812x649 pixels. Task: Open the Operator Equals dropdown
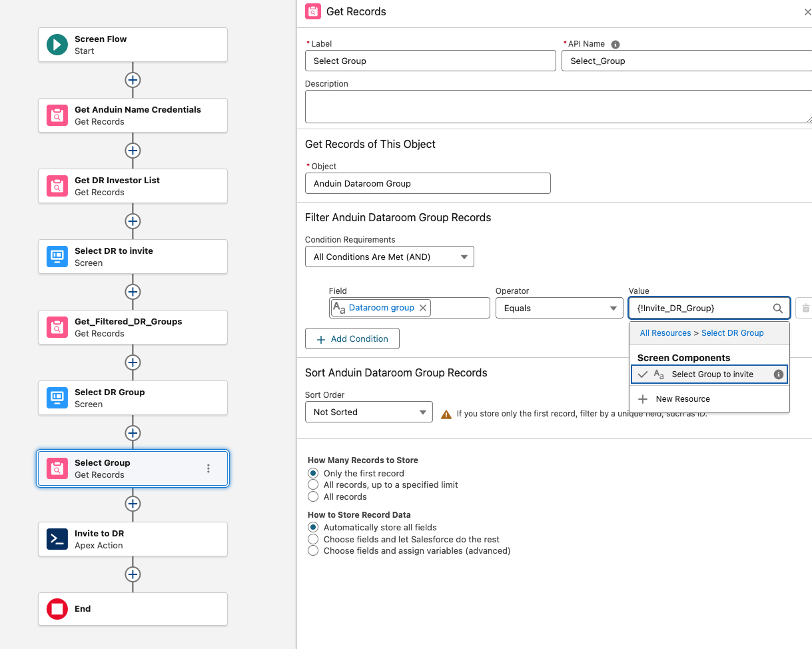pyautogui.click(x=559, y=308)
